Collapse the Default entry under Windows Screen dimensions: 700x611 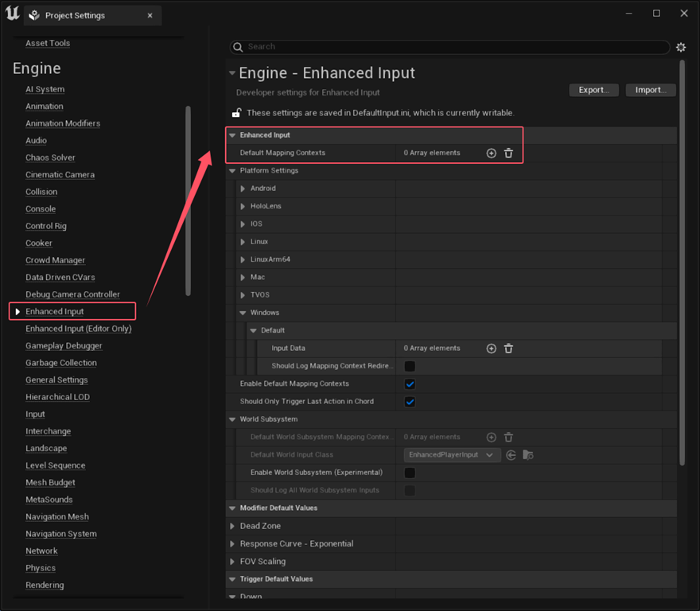pos(254,330)
